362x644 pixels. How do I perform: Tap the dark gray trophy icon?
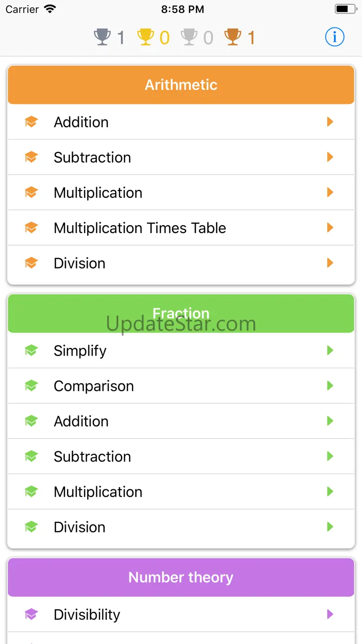[102, 37]
